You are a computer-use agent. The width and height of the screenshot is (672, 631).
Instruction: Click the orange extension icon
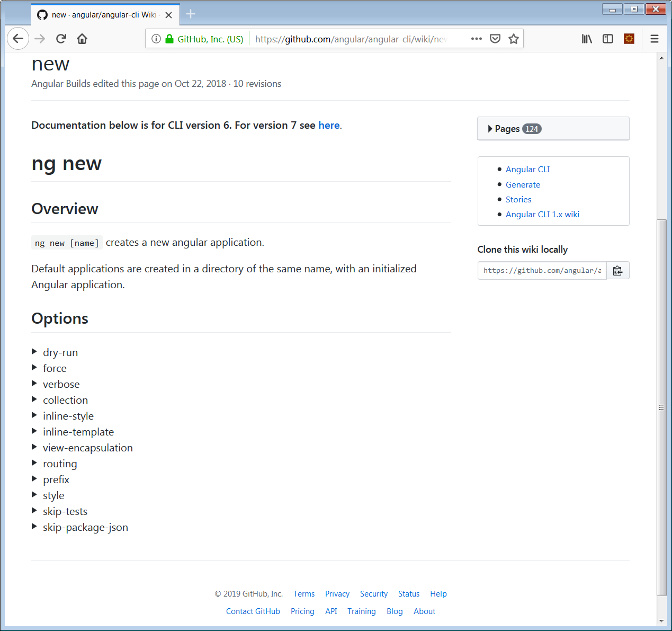(629, 38)
